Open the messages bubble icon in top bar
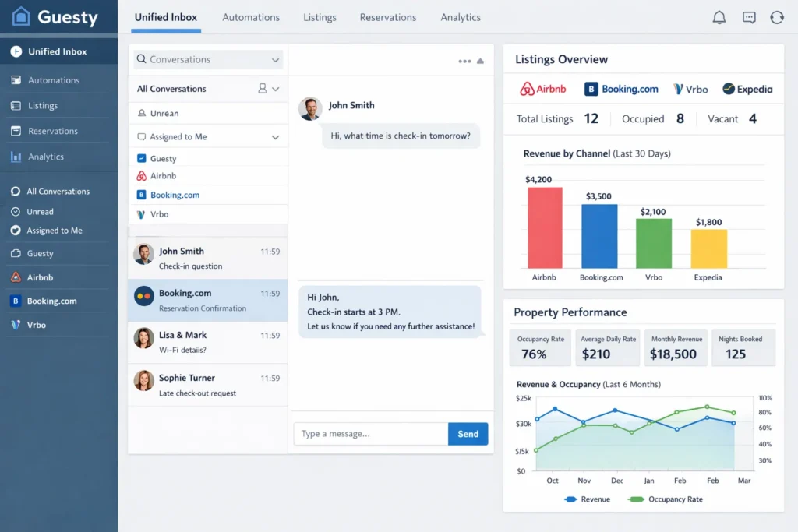Image resolution: width=798 pixels, height=532 pixels. 748,16
